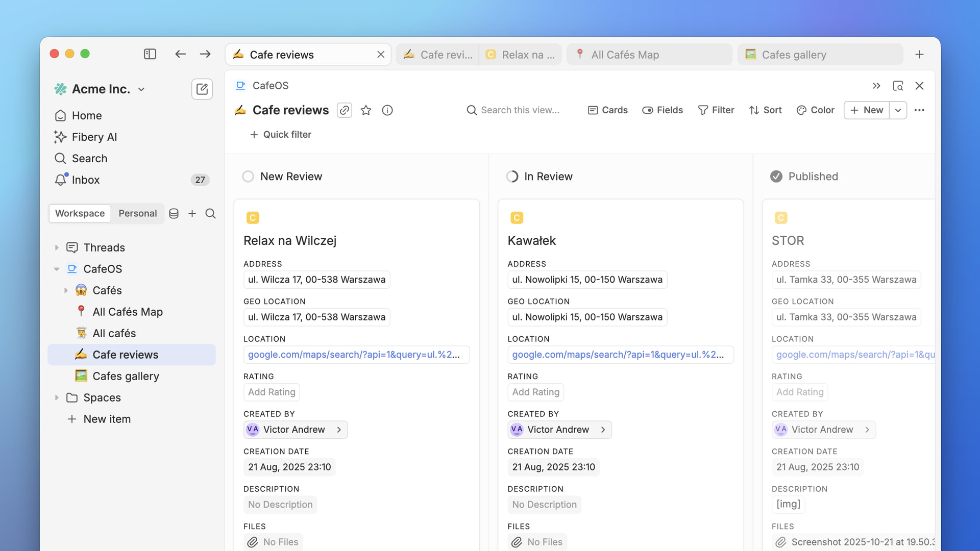The width and height of the screenshot is (980, 551).
Task: Select the Workspace sidebar section
Action: [x=80, y=214]
